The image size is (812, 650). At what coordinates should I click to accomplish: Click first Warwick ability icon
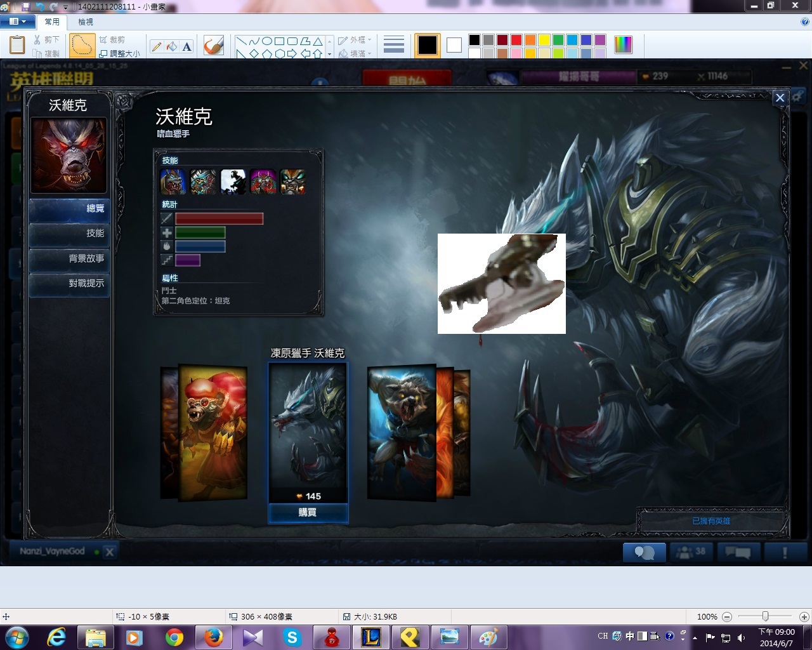click(173, 182)
